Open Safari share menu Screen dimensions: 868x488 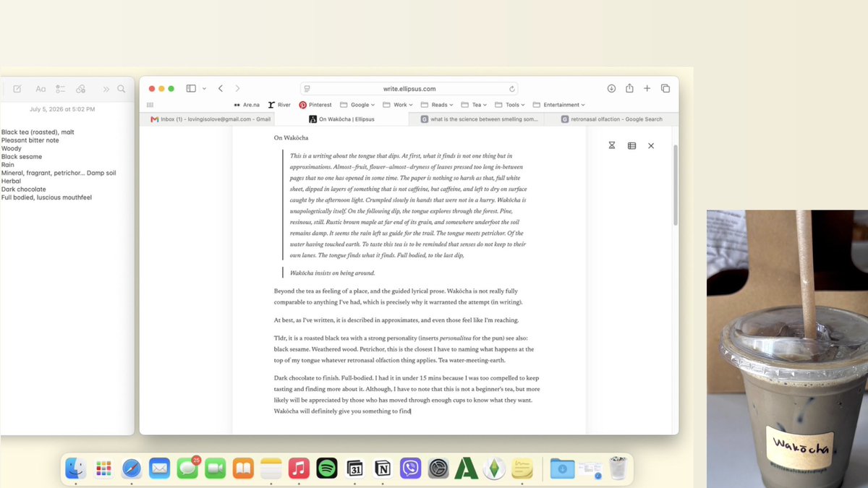pos(629,88)
